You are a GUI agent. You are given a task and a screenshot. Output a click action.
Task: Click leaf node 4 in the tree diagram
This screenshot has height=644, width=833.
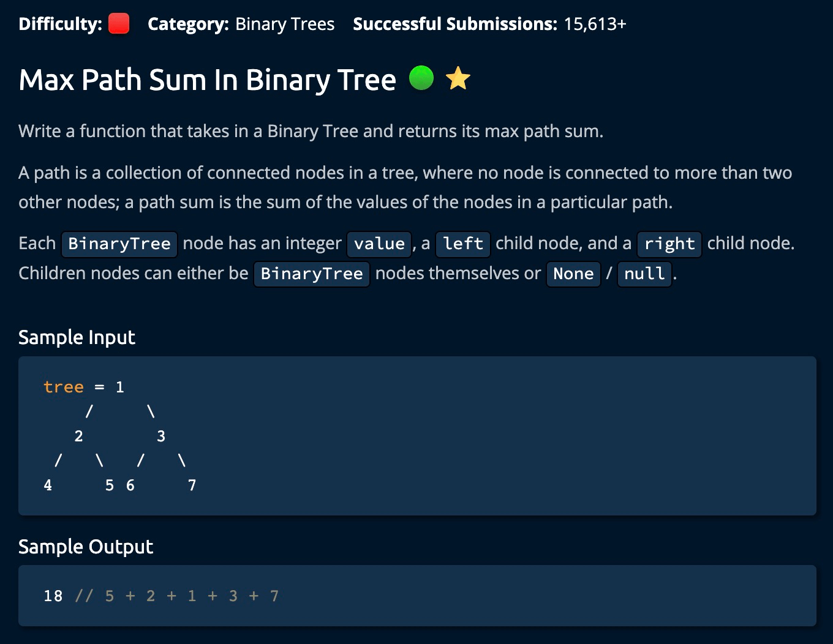[48, 485]
